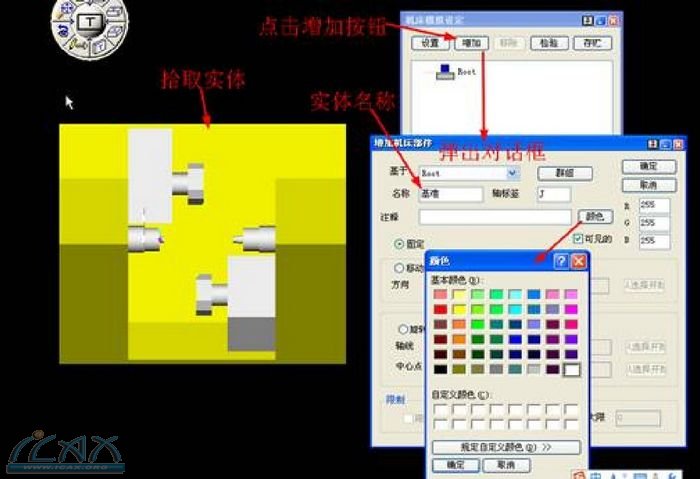Click the blue rotate-arrows icon on the wheel
The image size is (700, 479).
(x=64, y=30)
